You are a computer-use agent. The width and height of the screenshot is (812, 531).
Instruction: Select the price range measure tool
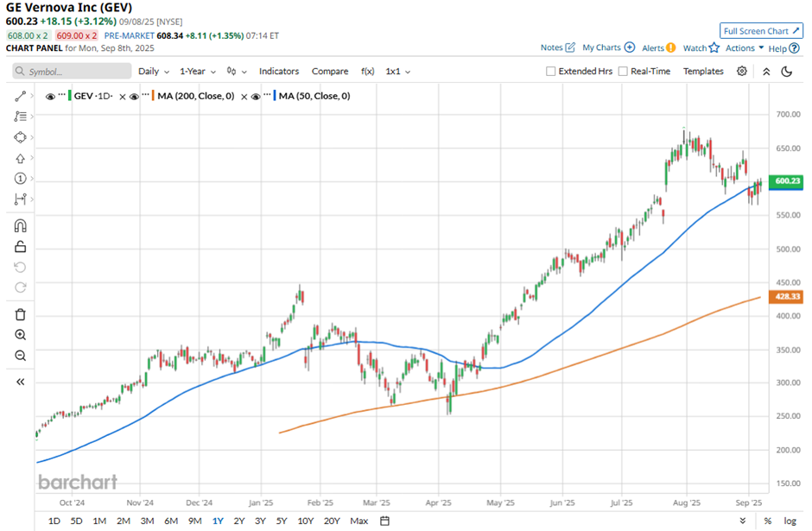pos(20,199)
